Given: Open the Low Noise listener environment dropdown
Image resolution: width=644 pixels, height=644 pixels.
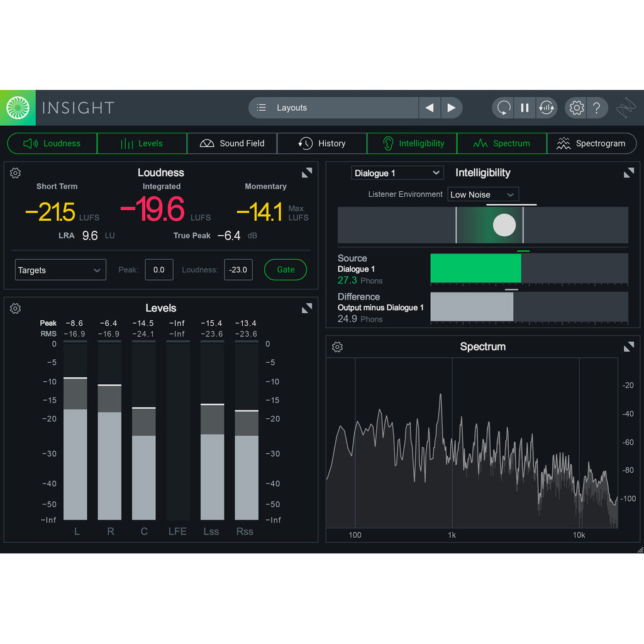Looking at the screenshot, I should [483, 194].
